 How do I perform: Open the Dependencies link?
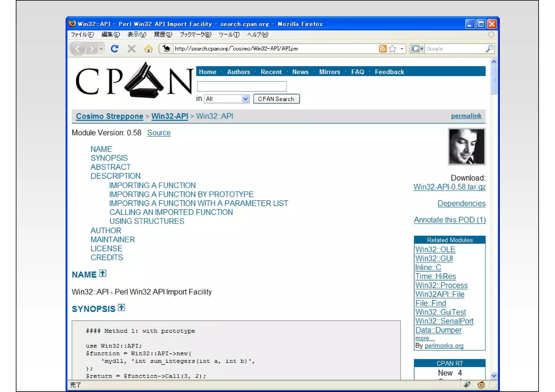click(461, 204)
